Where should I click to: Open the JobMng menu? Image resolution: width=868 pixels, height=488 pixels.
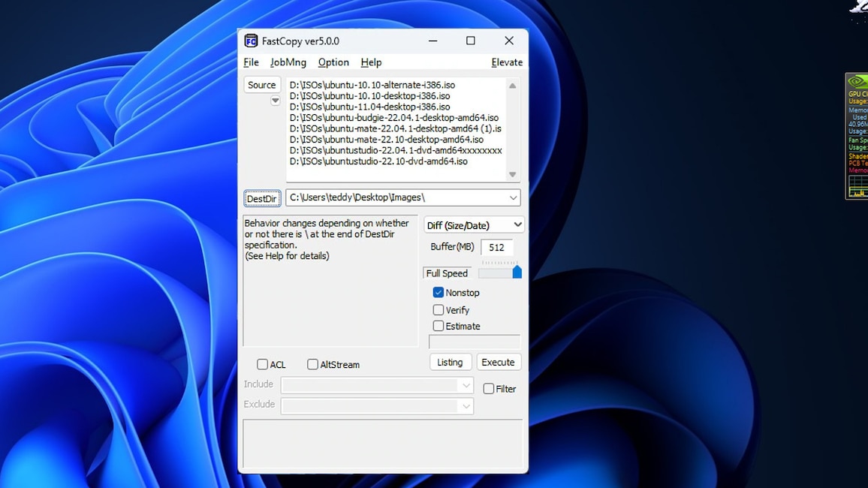[288, 62]
